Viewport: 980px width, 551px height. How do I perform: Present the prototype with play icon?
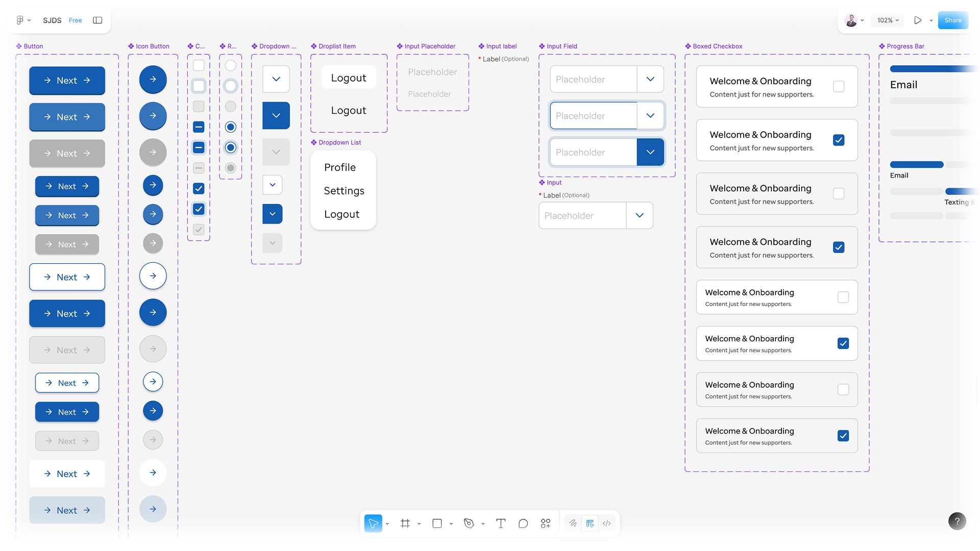pyautogui.click(x=918, y=20)
